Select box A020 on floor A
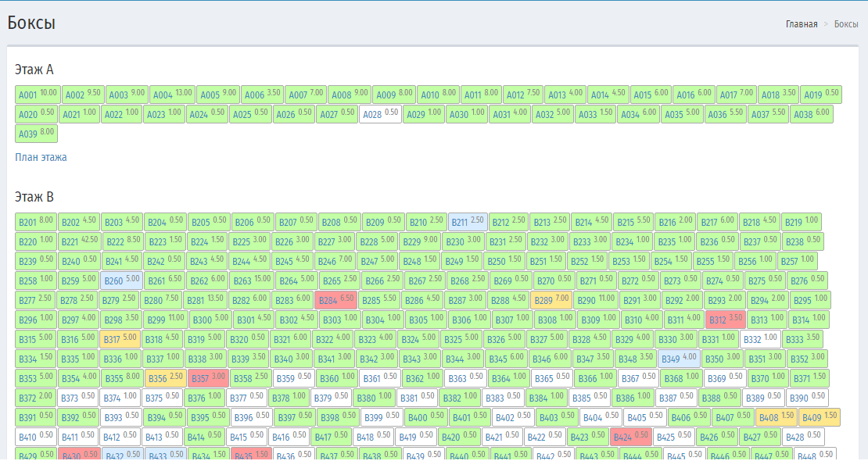The width and height of the screenshot is (868, 461). 36,114
